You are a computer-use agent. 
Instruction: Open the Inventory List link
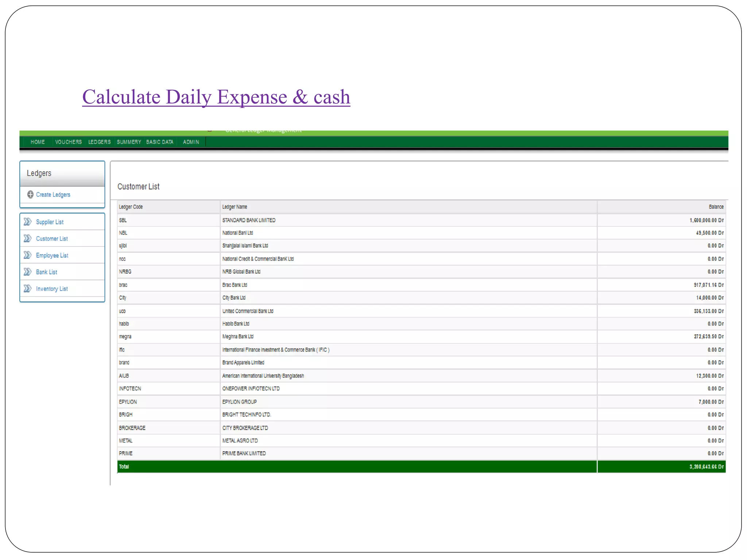click(x=52, y=289)
